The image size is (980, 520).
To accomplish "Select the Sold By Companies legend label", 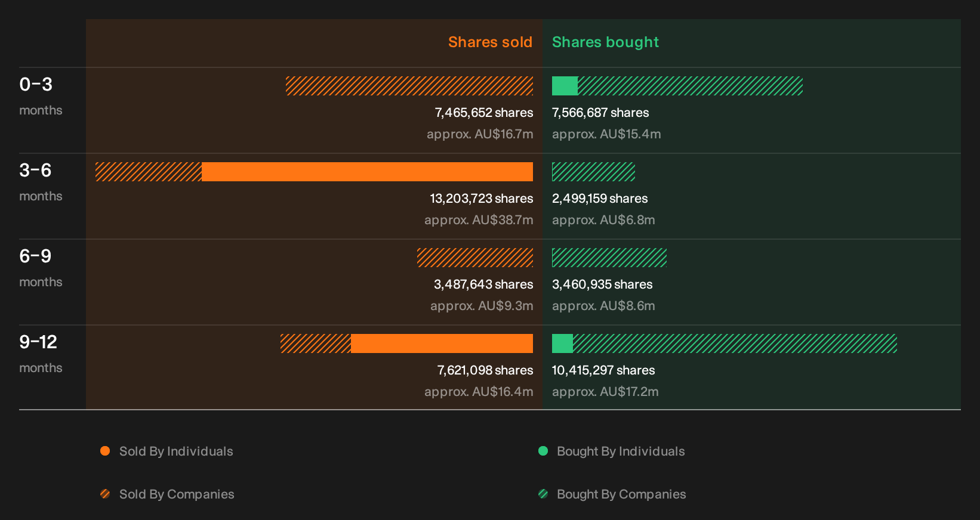I will [x=177, y=494].
